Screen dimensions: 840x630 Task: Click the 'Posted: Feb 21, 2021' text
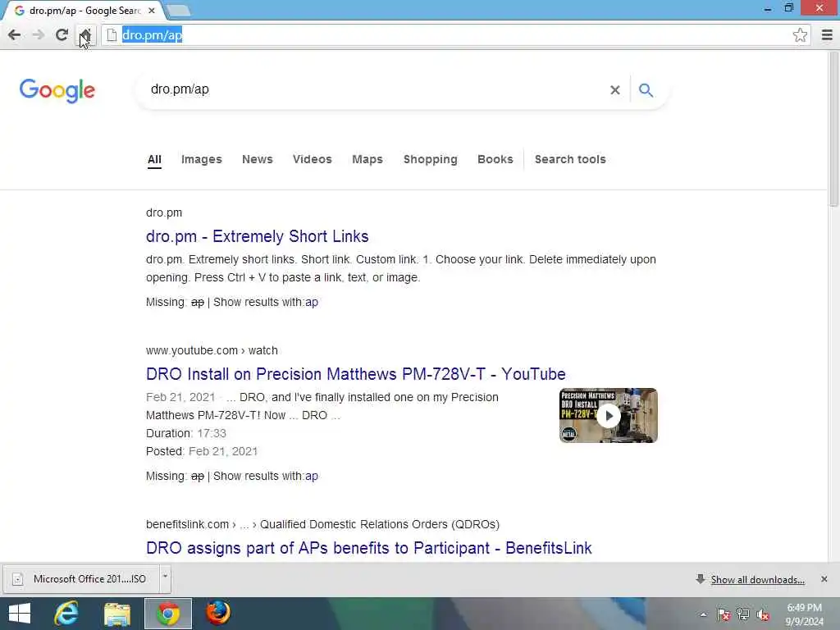202,452
